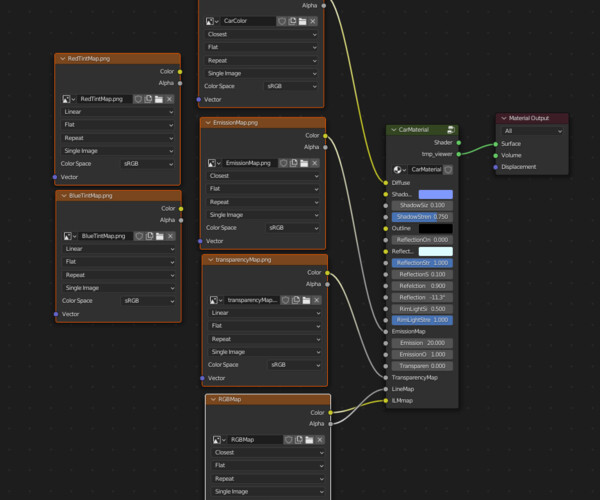600x500 pixels.
Task: Duplicate the BlueTintMap.png image datablock
Action: click(x=150, y=236)
